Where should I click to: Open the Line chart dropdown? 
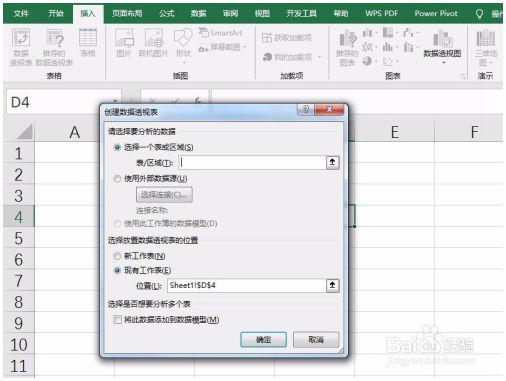tap(369, 47)
